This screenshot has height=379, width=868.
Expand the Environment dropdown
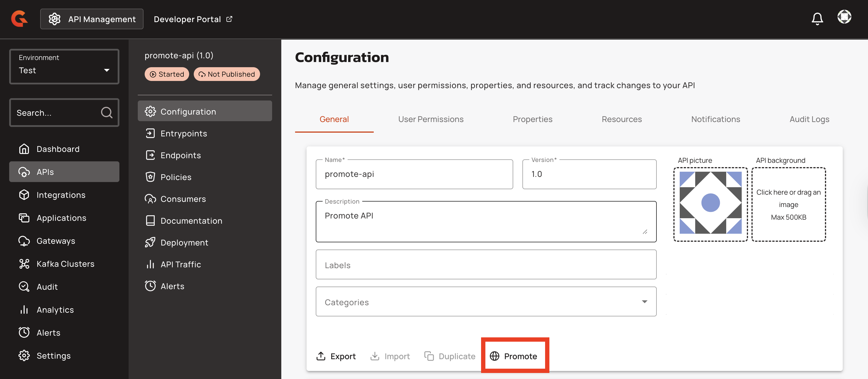point(64,66)
